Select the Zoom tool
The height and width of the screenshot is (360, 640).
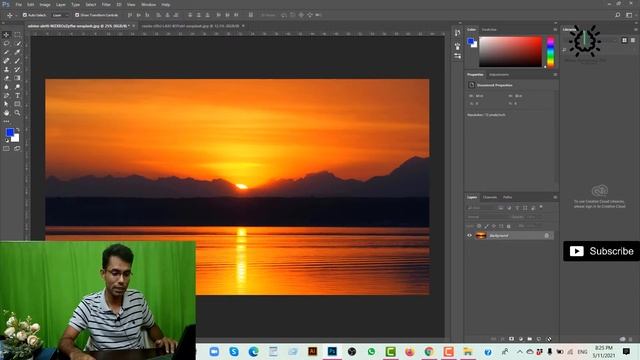17,113
